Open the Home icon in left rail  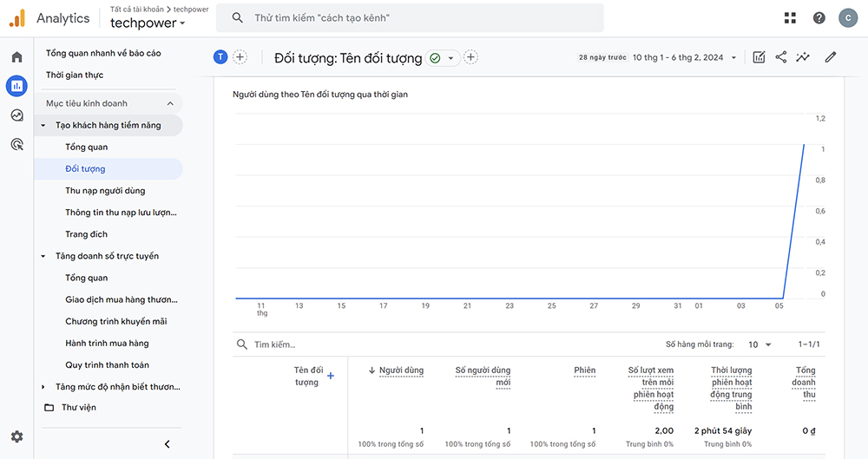(16, 57)
